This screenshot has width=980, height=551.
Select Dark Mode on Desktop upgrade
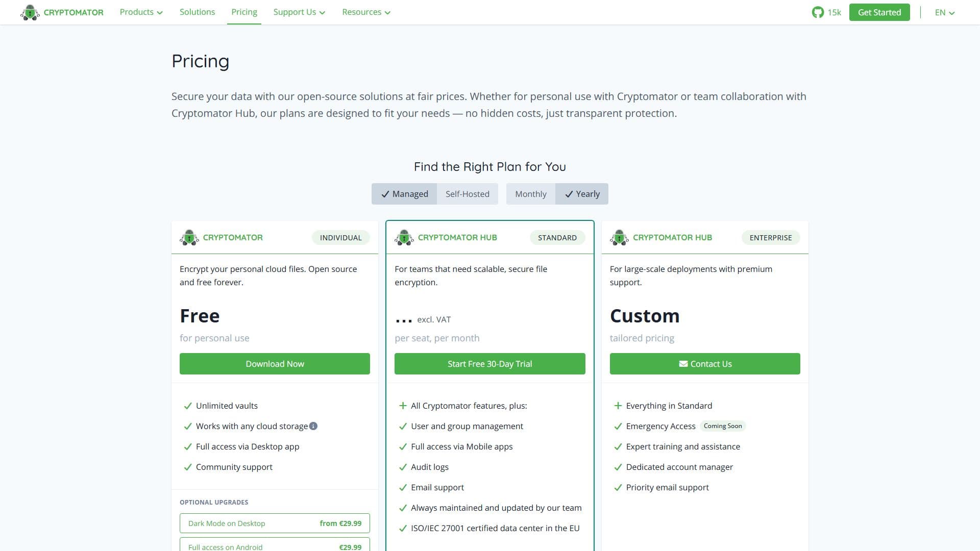point(275,523)
